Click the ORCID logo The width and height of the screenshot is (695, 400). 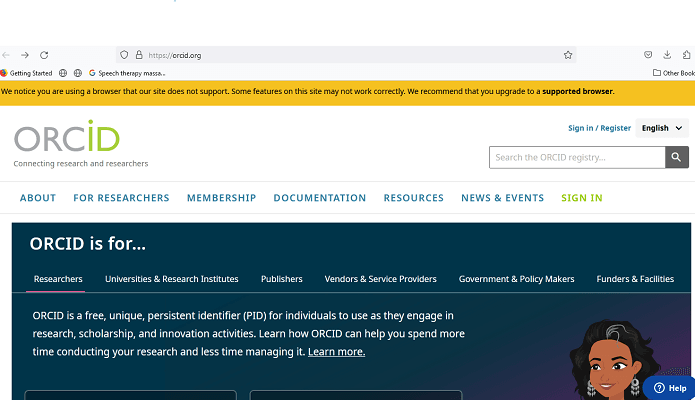(x=67, y=137)
